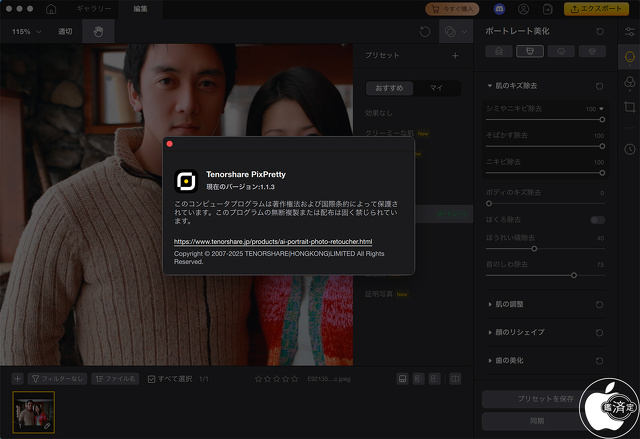This screenshot has height=439, width=640.
Task: Reset the 肌のキズ除去 section
Action: [x=599, y=86]
